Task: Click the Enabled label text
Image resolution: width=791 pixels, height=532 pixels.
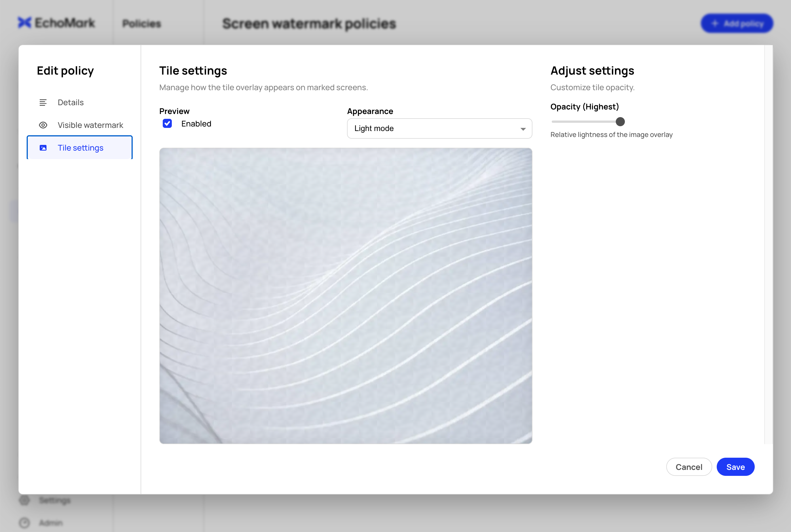Action: (196, 124)
